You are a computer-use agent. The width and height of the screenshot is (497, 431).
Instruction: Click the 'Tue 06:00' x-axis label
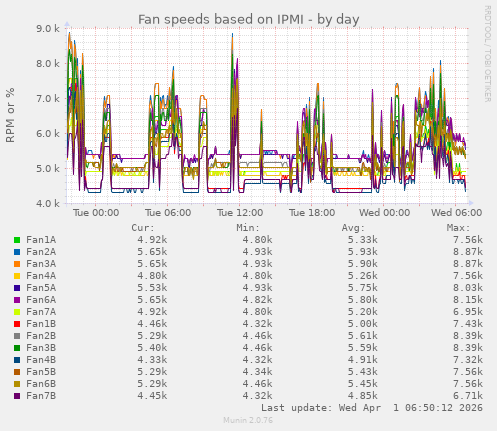[168, 213]
